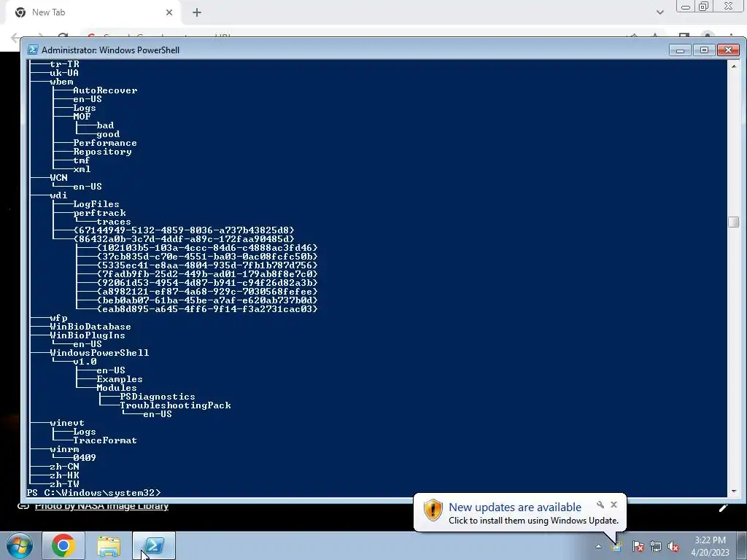
Task: Click the Repository entry under wbem
Action: [102, 152]
